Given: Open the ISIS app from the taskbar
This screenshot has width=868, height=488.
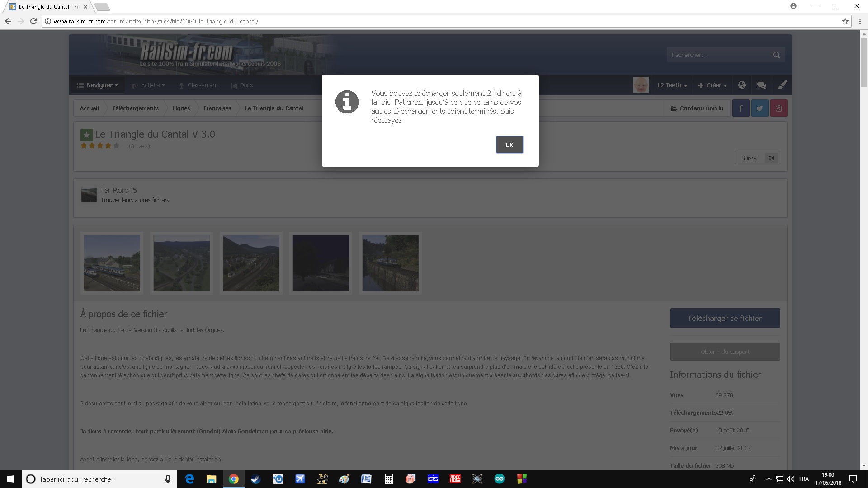Looking at the screenshot, I should click(x=433, y=479).
